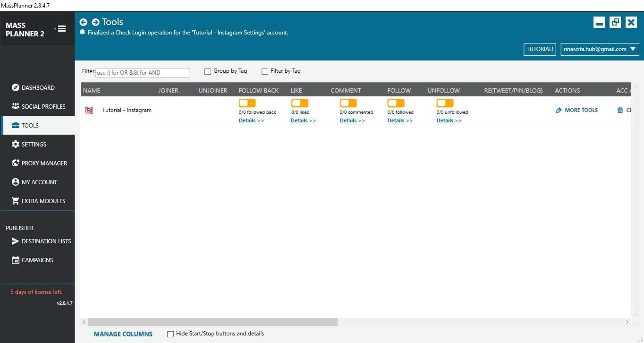Click MORE TOOLS for Tutorial - Instagram
Viewport: 644px width, 343px height.
pyautogui.click(x=581, y=110)
